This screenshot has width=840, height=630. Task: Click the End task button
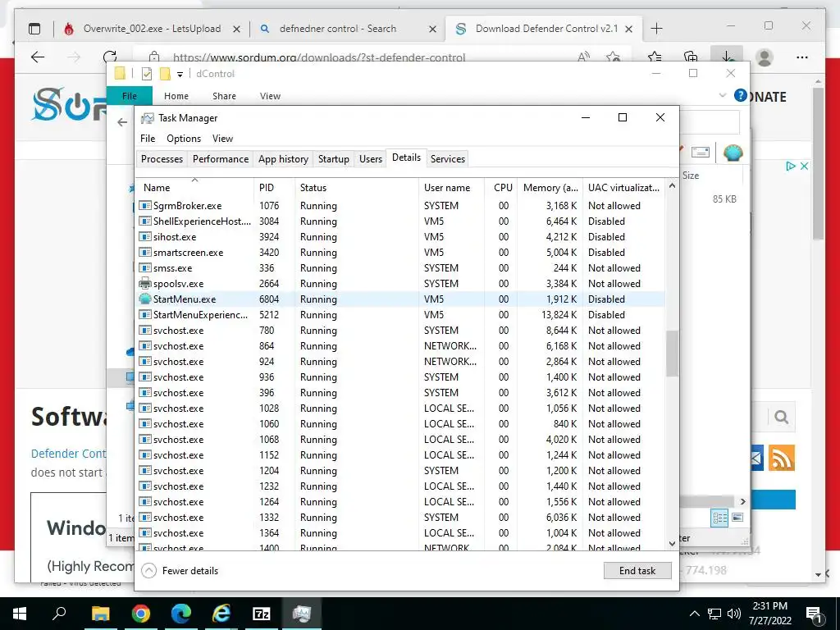point(637,571)
